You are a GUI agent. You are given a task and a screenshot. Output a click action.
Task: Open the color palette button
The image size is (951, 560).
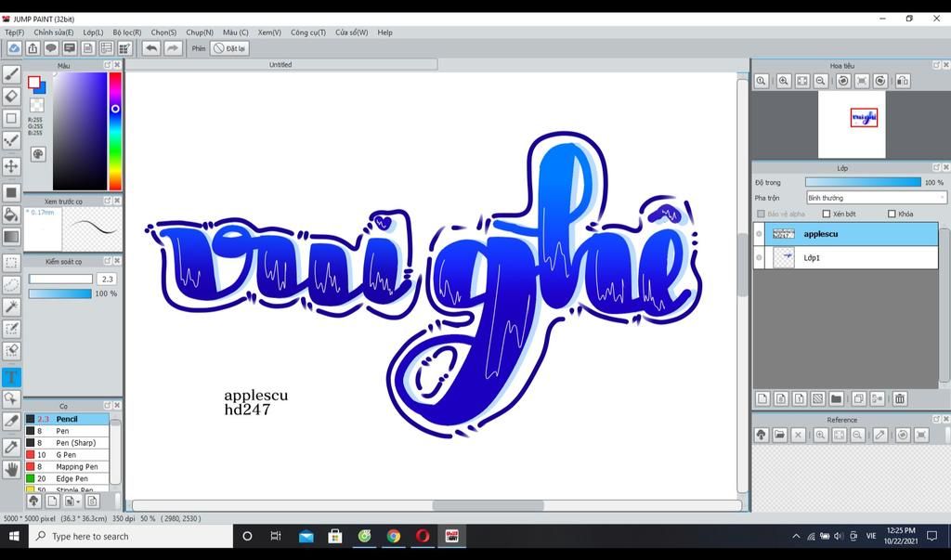coord(38,154)
